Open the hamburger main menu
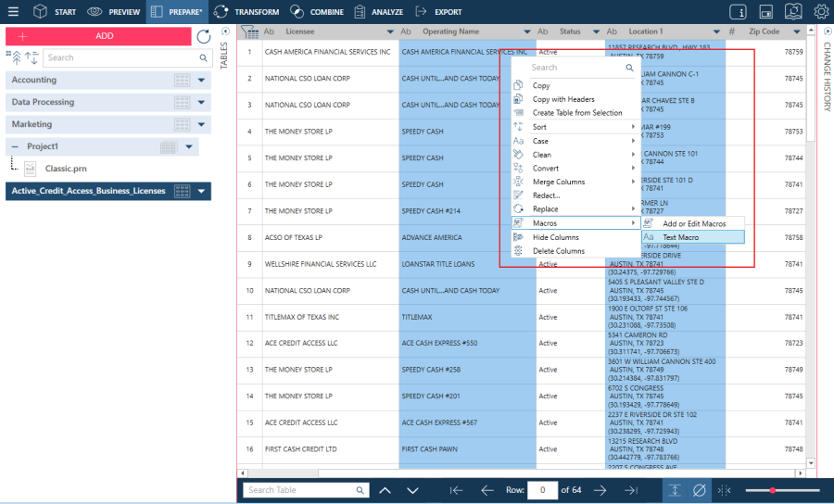This screenshot has width=834, height=504. pos(13,12)
